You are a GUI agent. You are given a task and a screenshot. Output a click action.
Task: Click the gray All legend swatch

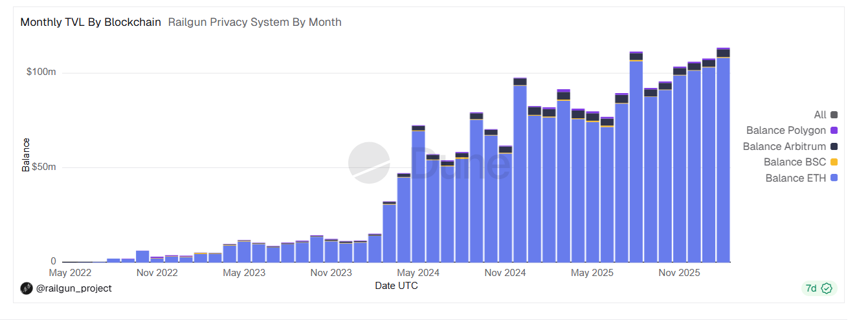click(834, 115)
